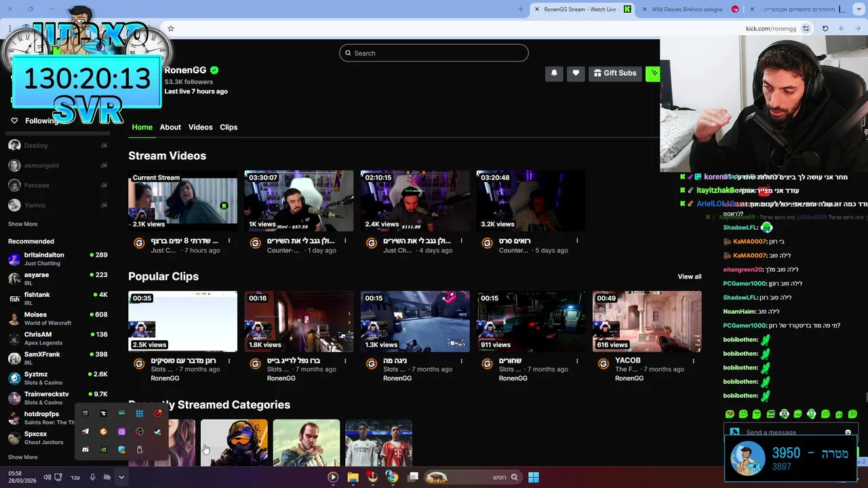Click the Gift Subs button
Screen dimensions: 868x488
(x=615, y=73)
